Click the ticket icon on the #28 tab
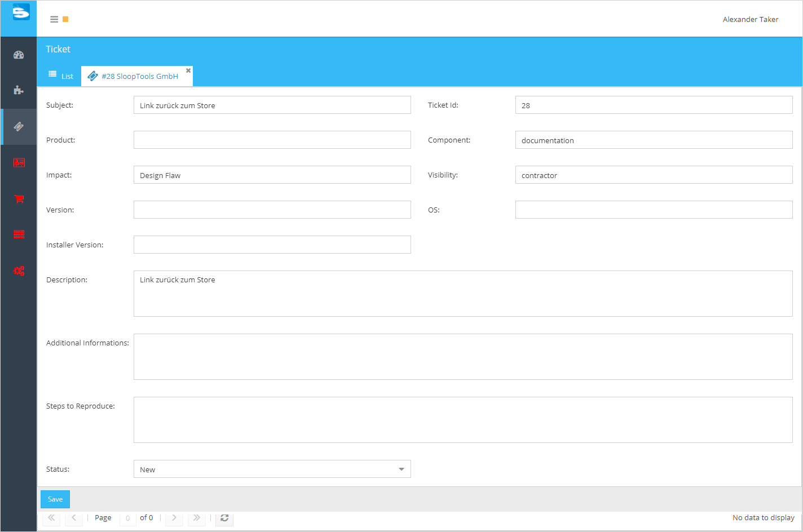This screenshot has height=532, width=803. 92,76
